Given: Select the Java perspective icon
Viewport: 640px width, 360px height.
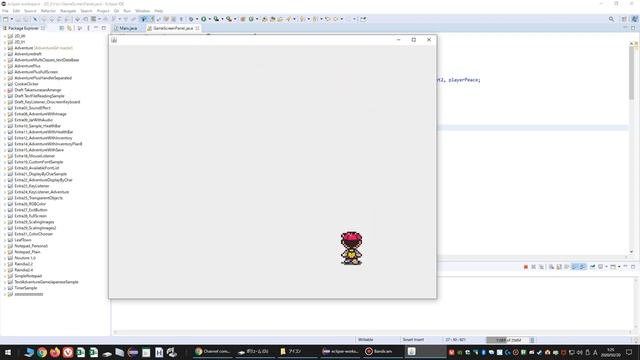Looking at the screenshot, I should click(634, 19).
